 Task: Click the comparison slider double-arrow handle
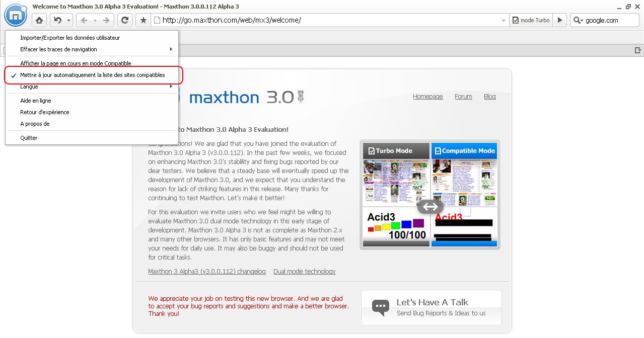point(431,206)
